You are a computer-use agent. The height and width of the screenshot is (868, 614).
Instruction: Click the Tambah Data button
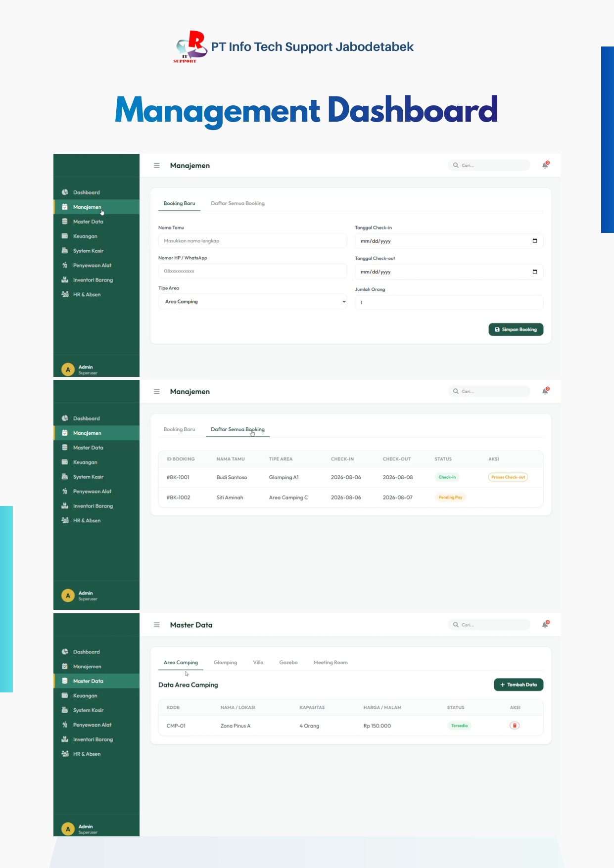pos(519,685)
